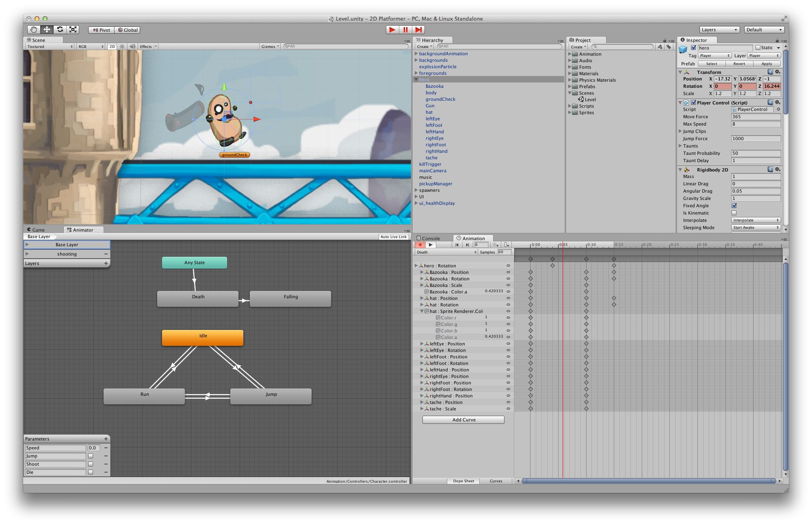Collapse the hero object in Hierarchy
This screenshot has height=525, width=812.
coord(416,80)
